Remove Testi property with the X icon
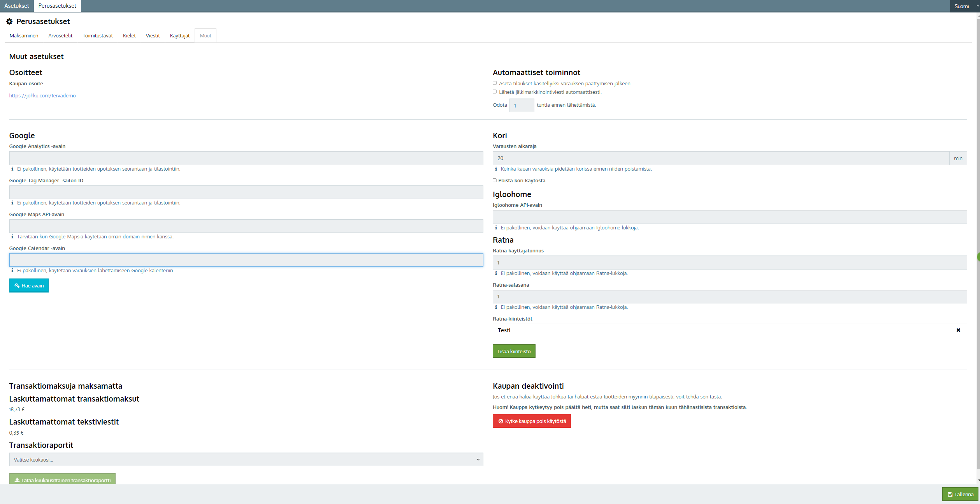 coord(958,330)
